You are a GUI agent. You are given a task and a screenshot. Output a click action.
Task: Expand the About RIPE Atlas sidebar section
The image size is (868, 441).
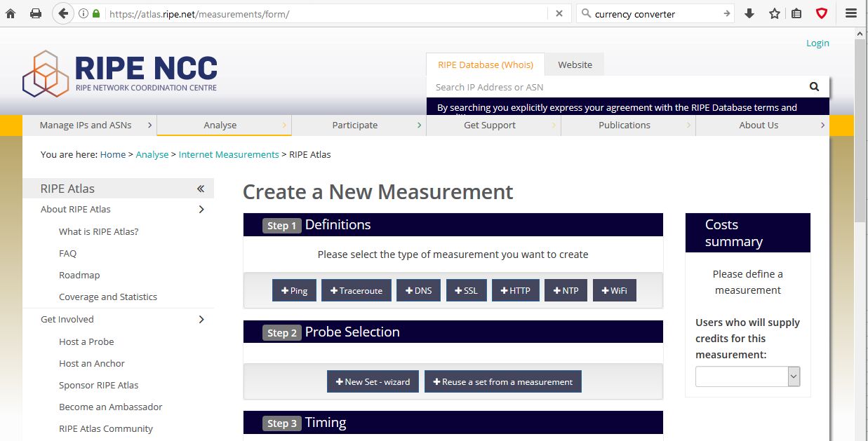pyautogui.click(x=201, y=209)
